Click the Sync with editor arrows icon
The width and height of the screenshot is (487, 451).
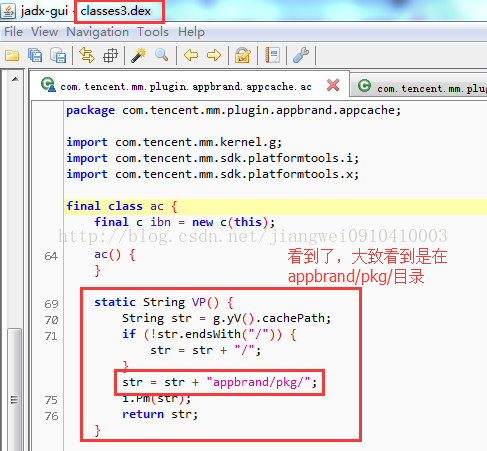tap(87, 55)
